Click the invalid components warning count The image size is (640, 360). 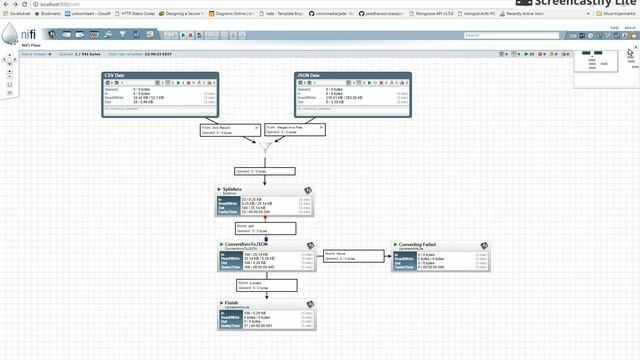553,54
